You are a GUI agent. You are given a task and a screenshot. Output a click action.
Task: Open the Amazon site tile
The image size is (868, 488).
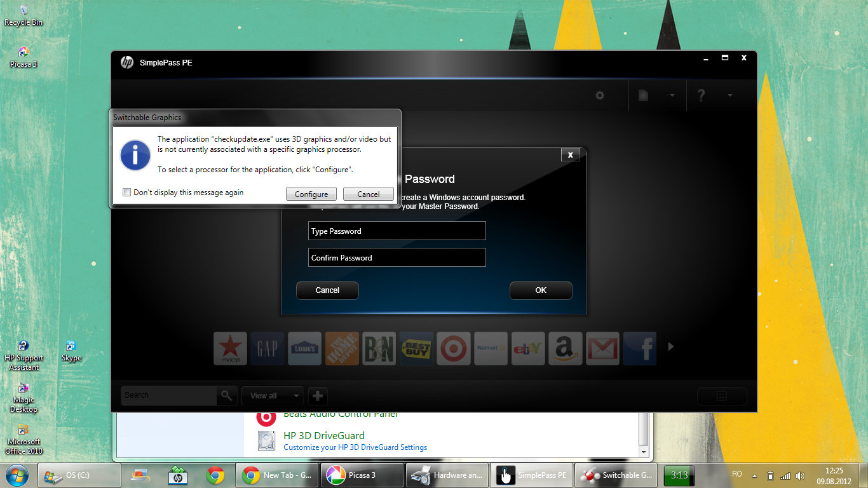point(565,348)
